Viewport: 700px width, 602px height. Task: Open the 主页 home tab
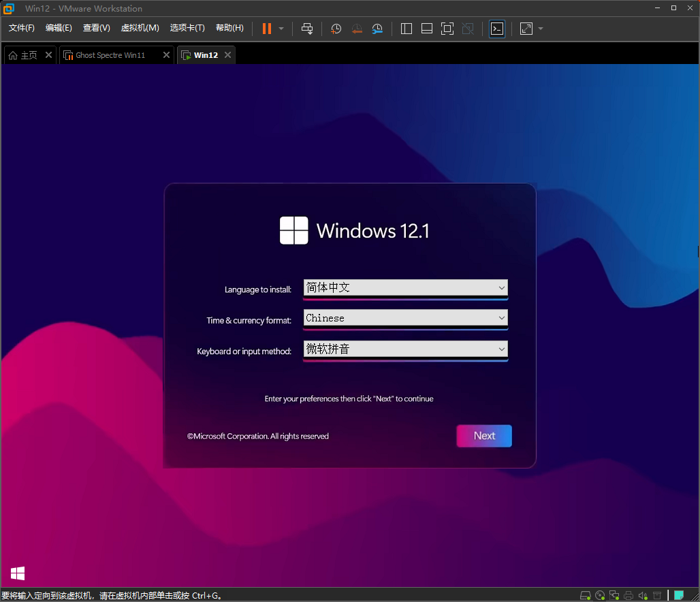click(x=25, y=55)
